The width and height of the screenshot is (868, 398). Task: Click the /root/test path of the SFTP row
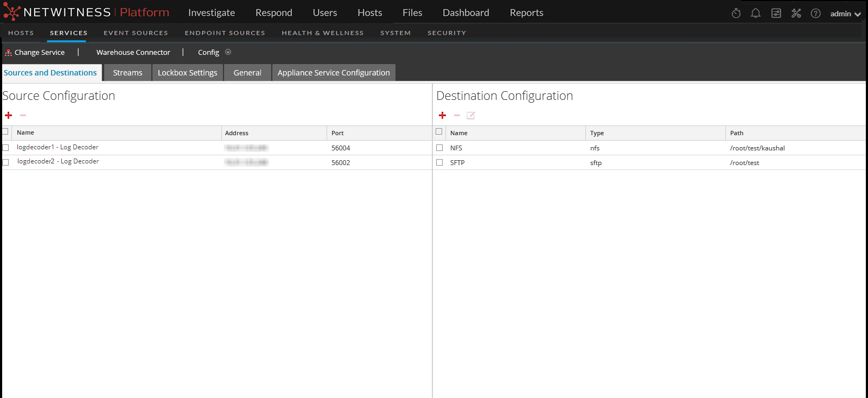click(745, 162)
